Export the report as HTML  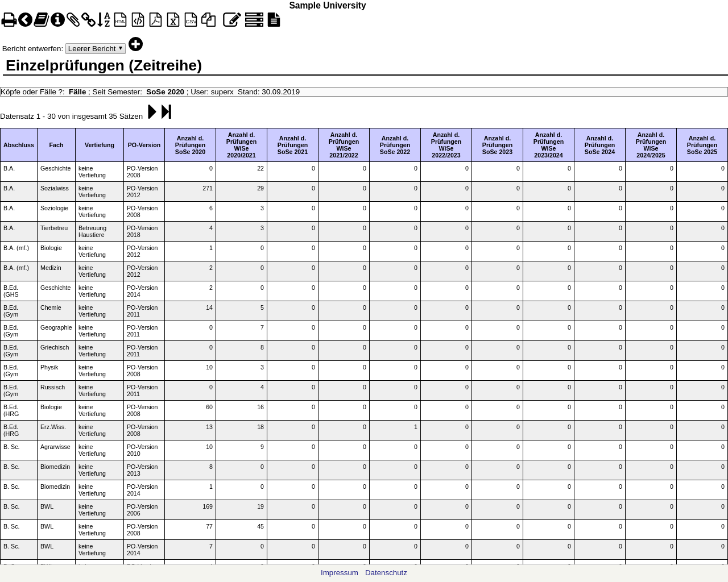point(120,20)
